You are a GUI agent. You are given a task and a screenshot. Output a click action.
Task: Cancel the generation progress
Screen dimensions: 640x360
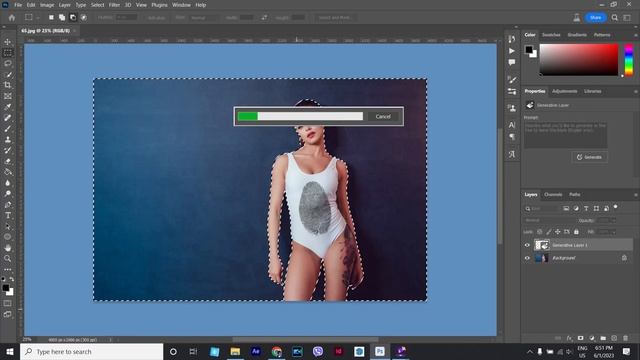tap(383, 116)
